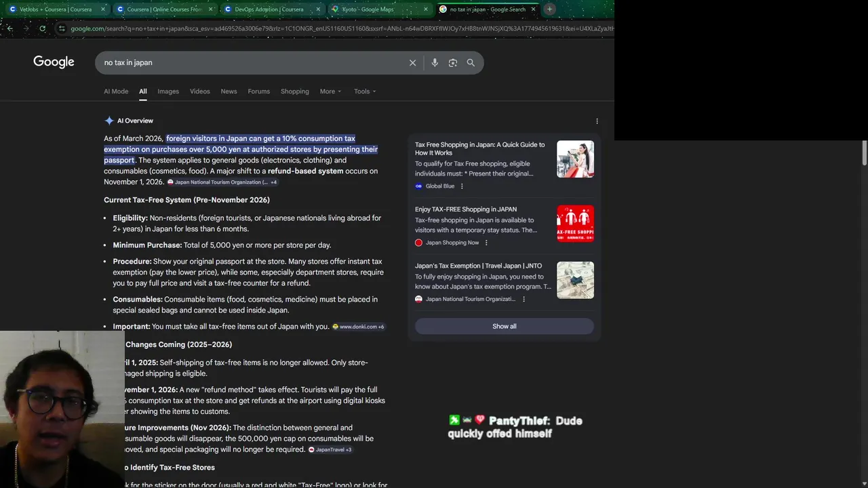The image size is (868, 488).
Task: Open the JapanTravel +3 source chip
Action: point(330,449)
